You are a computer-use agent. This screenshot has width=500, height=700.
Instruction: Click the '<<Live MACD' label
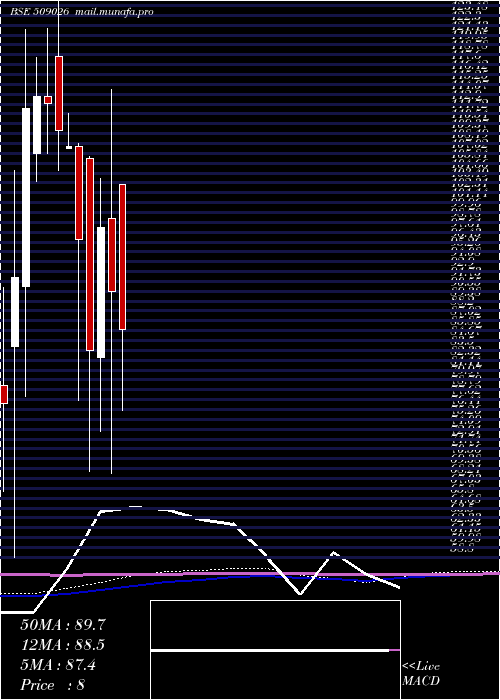[421, 674]
